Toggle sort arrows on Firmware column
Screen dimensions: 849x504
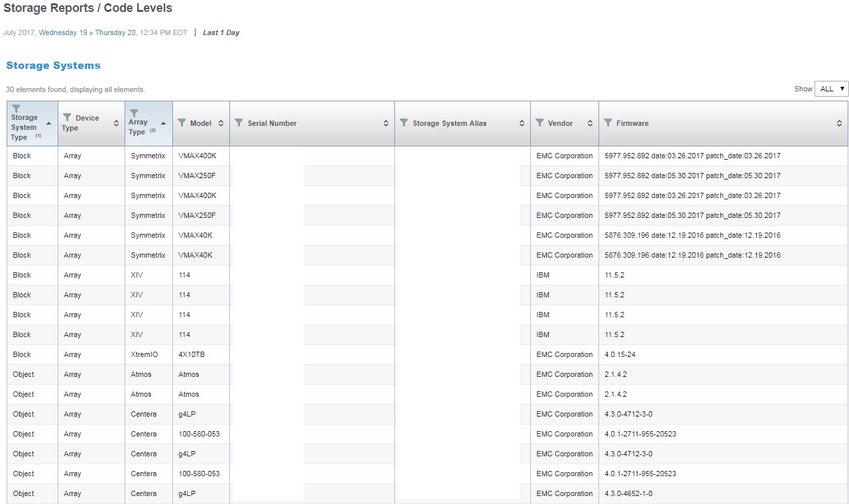pyautogui.click(x=839, y=123)
